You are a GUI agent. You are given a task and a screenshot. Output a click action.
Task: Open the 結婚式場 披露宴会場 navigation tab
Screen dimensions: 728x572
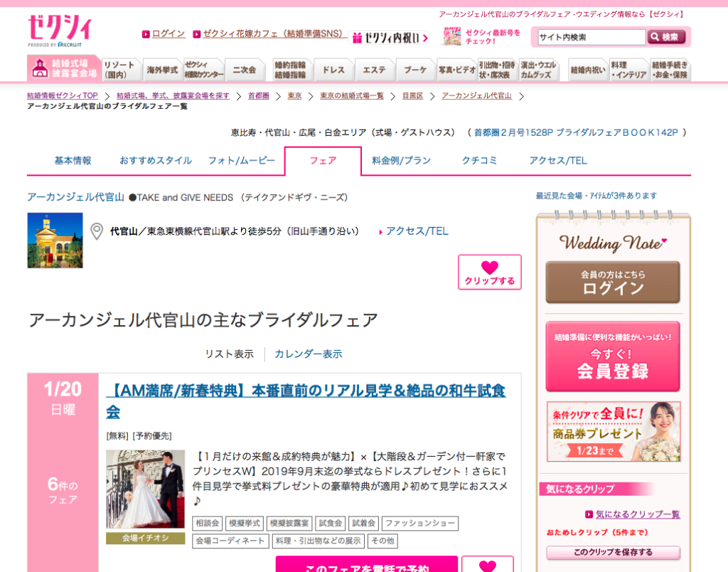pyautogui.click(x=63, y=68)
